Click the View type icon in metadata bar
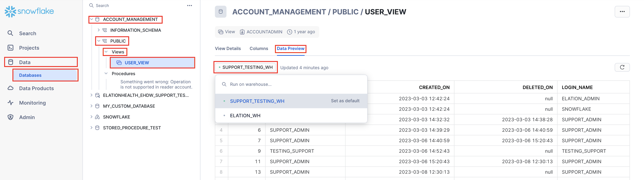The image size is (644, 180). point(221,32)
